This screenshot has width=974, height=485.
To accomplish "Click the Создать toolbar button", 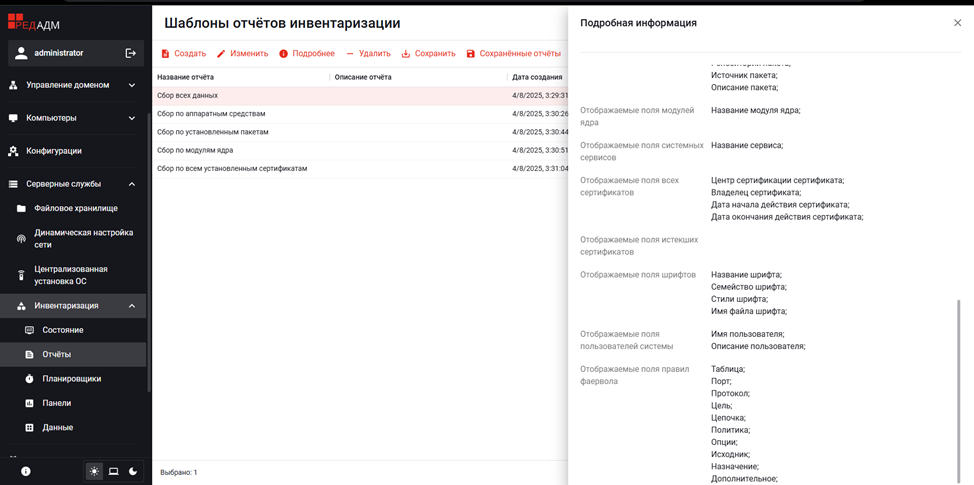I will 183,53.
